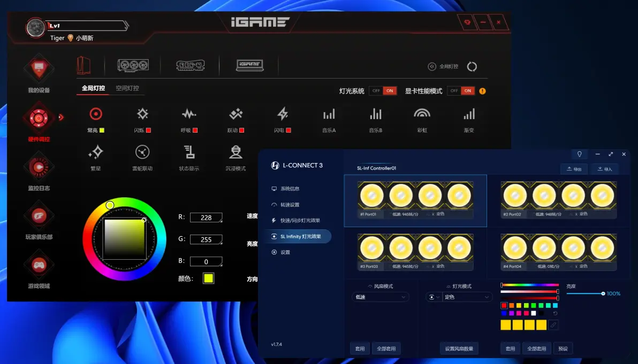Select the #1 Port01 fan group

coord(415,200)
